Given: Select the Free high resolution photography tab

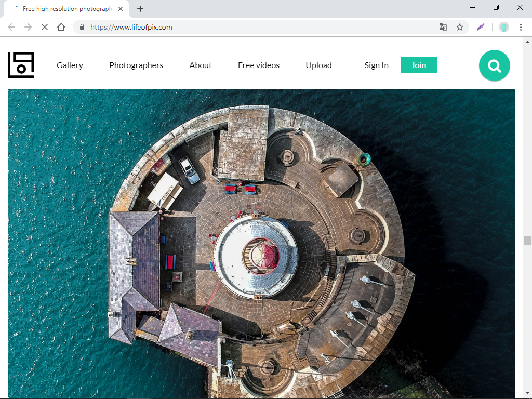Looking at the screenshot, I should point(66,9).
